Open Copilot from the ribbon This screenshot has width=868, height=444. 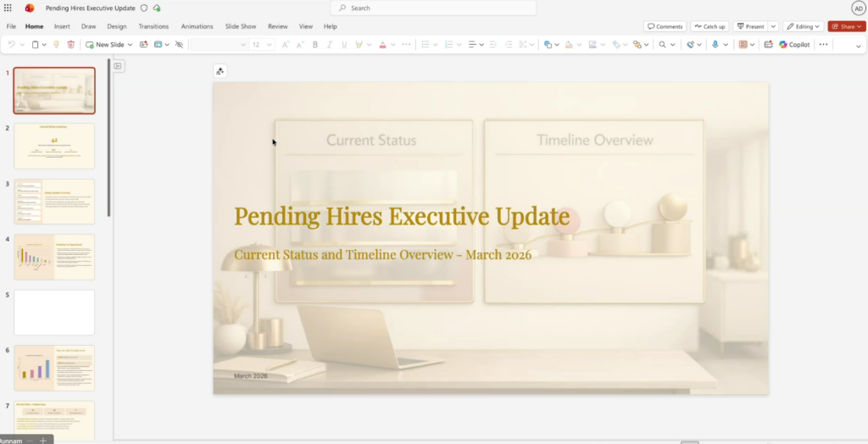tap(794, 44)
